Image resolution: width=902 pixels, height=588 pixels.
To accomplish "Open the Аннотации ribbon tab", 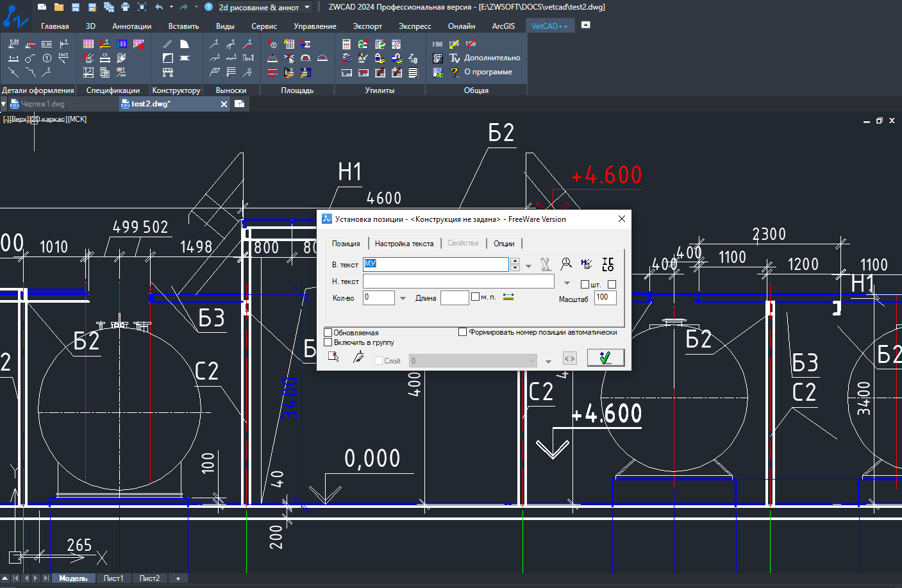I will pos(132,26).
